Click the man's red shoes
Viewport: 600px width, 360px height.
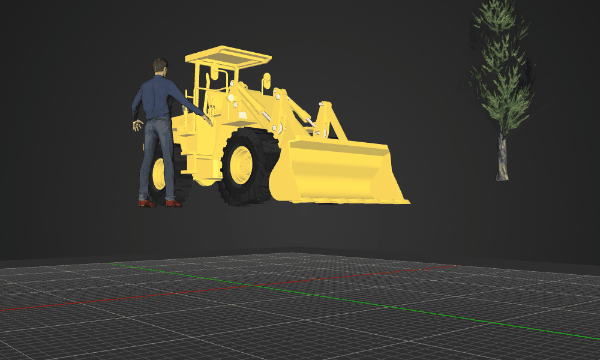click(160, 203)
